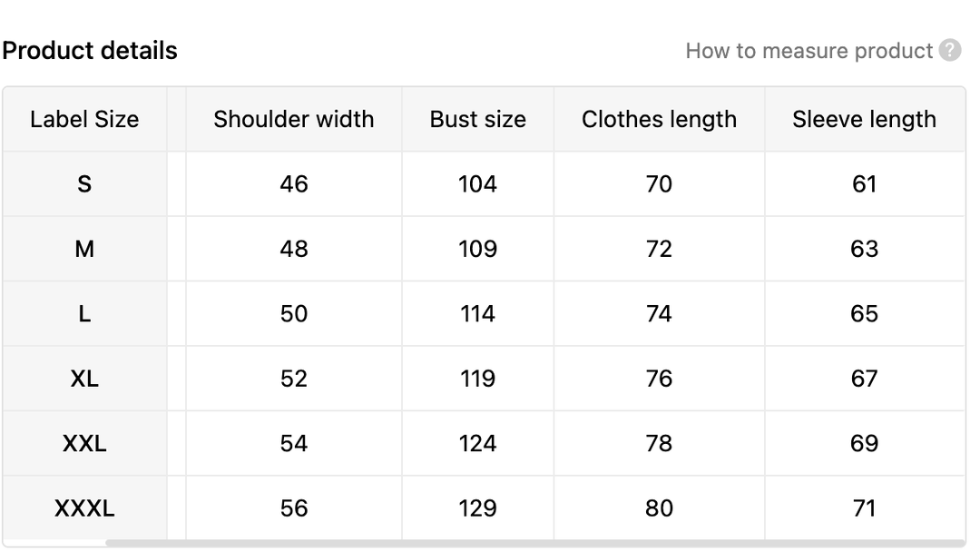Click the Product details heading

pyautogui.click(x=90, y=51)
